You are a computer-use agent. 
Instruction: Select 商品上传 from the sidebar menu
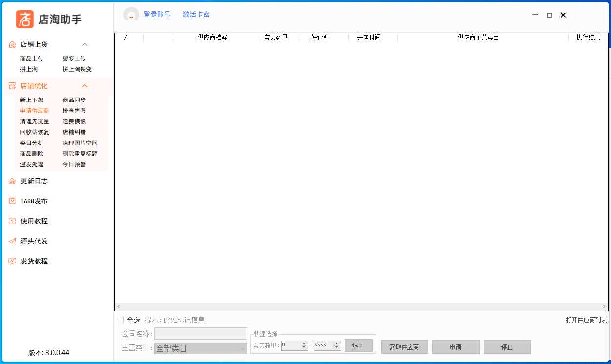click(32, 58)
